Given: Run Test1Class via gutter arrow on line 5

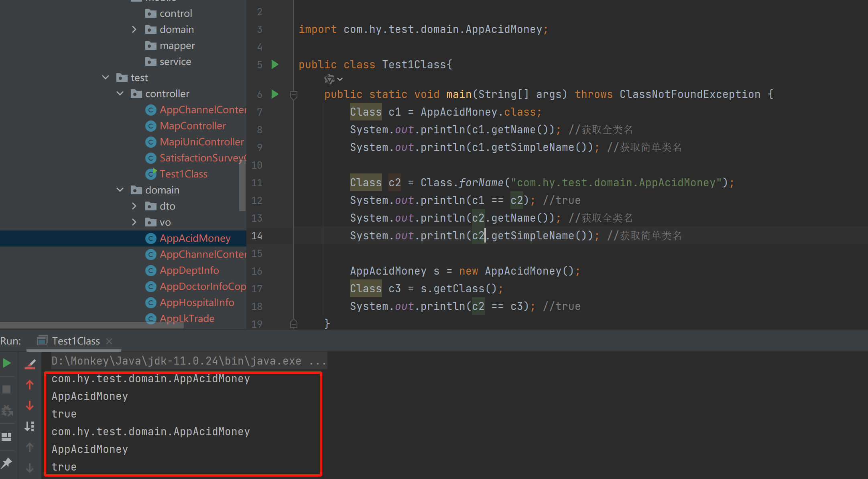Looking at the screenshot, I should pyautogui.click(x=275, y=64).
